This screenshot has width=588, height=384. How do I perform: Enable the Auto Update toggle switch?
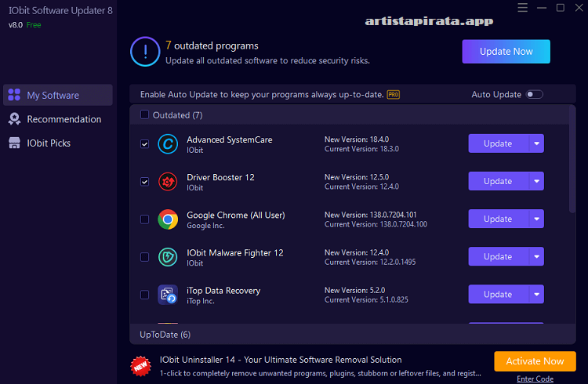coord(534,95)
